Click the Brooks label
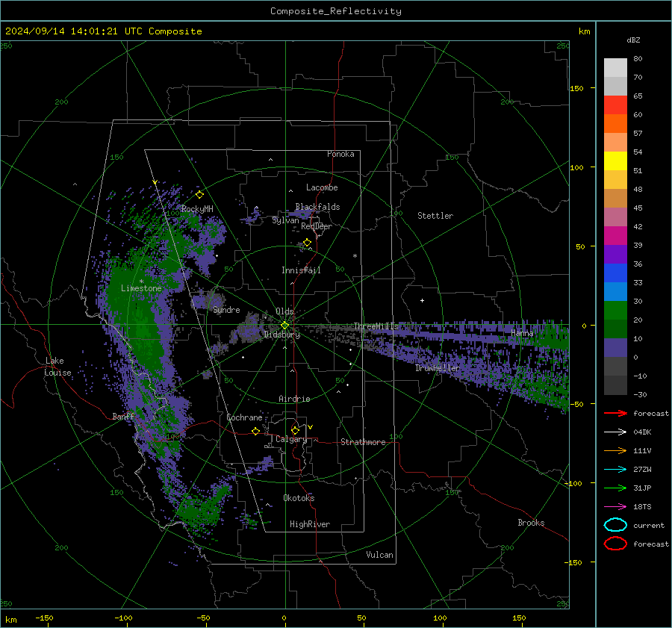 point(531,523)
